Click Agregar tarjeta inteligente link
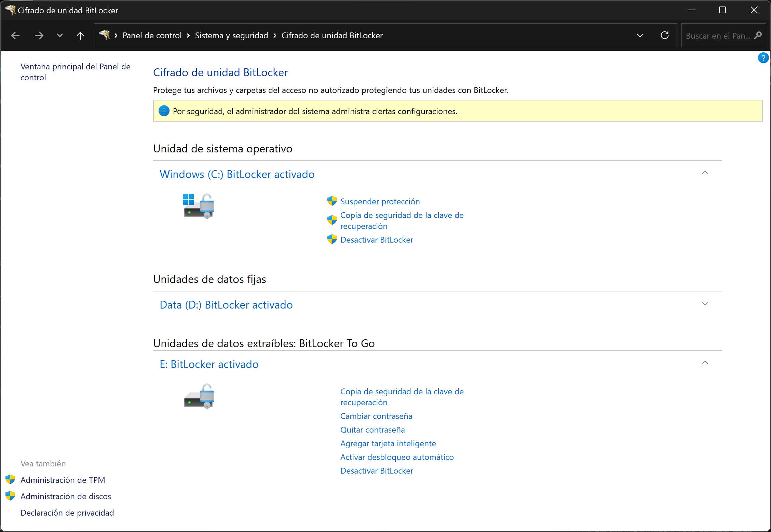 click(x=388, y=444)
